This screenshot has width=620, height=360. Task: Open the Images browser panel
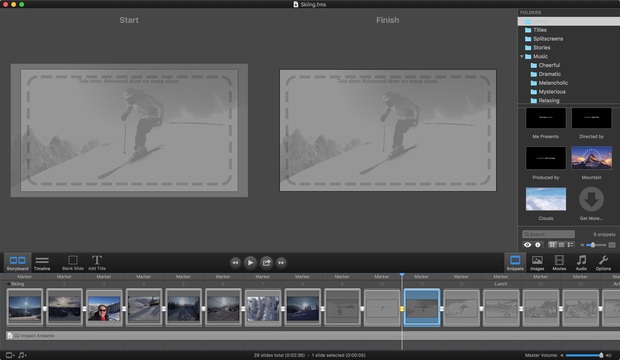click(x=537, y=263)
